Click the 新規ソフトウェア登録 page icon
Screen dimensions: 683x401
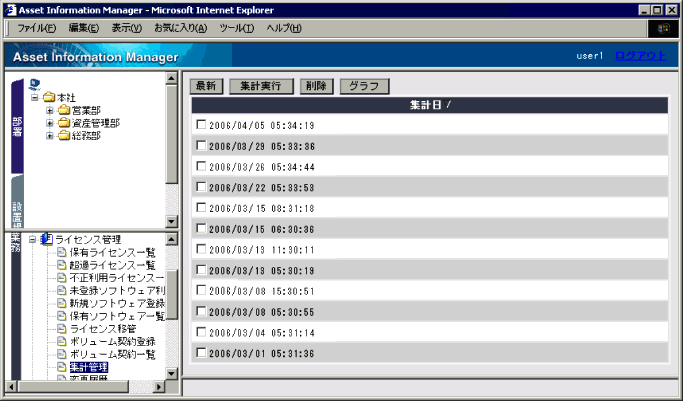click(x=62, y=303)
